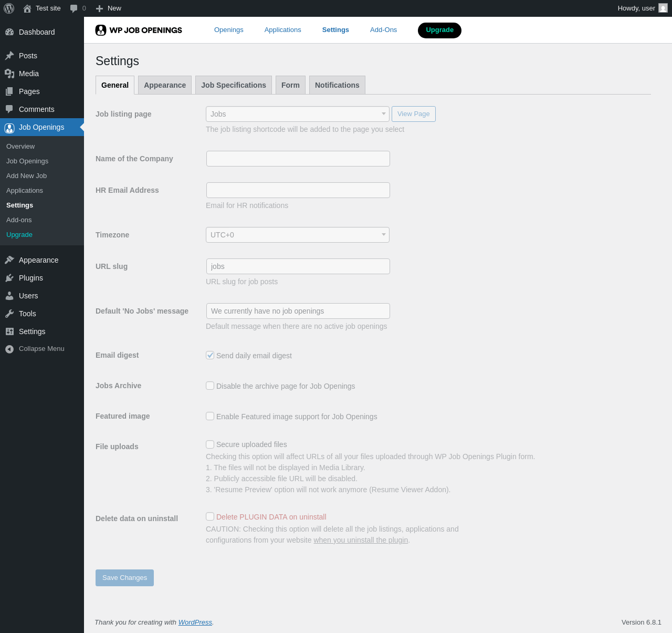Click the black Upgrade button

point(439,30)
